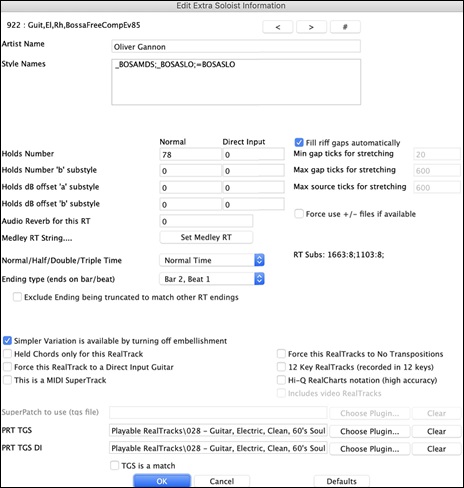Go to previous soloist with < button
Viewport: 464px width, 488px height.
[x=278, y=27]
